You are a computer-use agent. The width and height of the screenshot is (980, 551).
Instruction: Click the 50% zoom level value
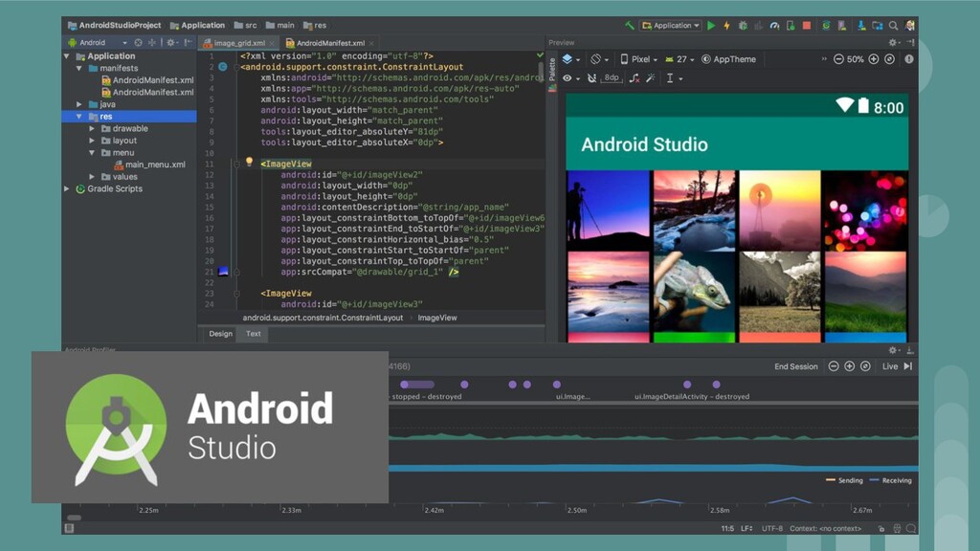[x=856, y=59]
